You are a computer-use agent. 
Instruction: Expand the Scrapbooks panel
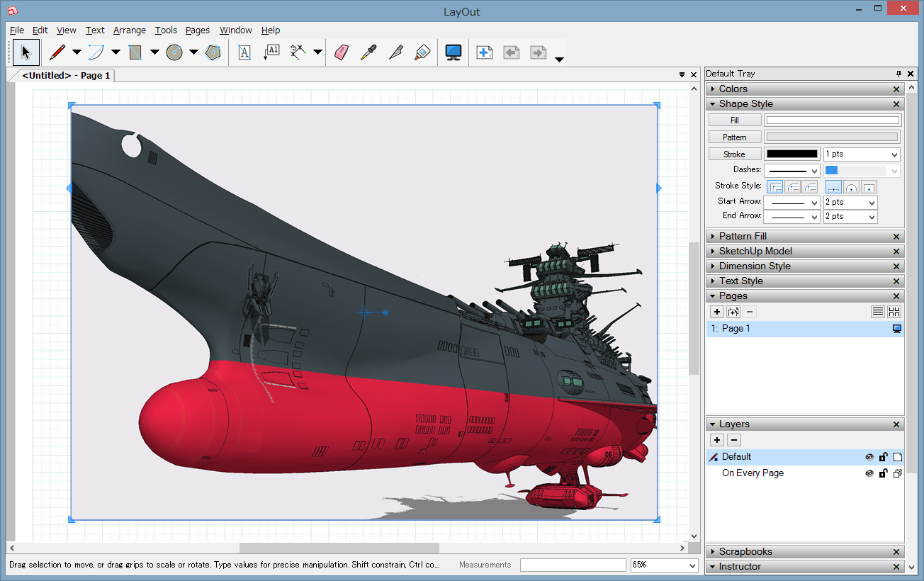(x=713, y=552)
